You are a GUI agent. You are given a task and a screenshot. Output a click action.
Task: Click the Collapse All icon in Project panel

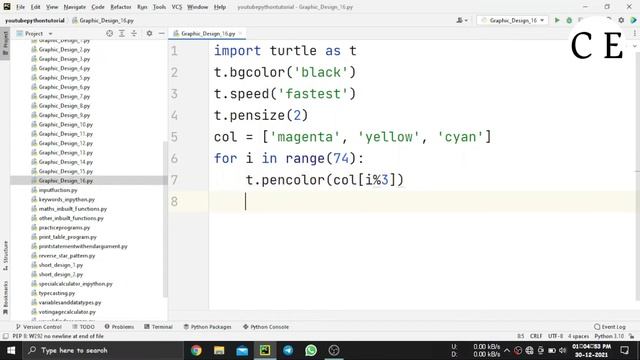(134, 33)
